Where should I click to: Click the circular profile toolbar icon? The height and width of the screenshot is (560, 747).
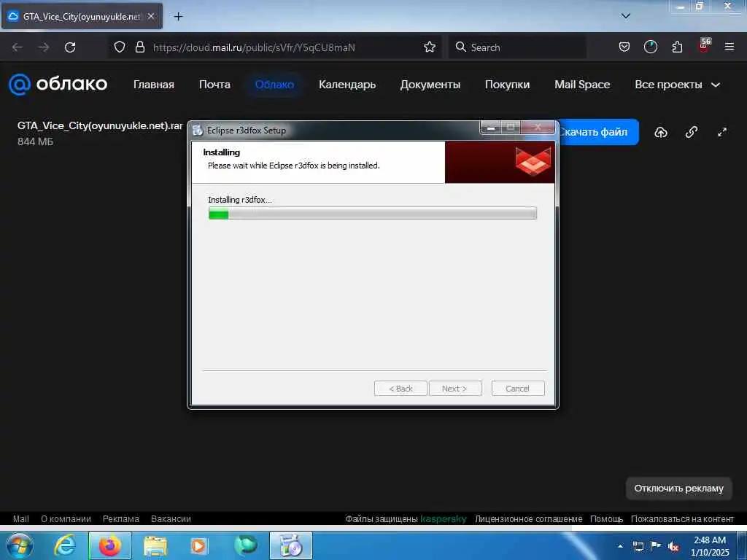[650, 47]
